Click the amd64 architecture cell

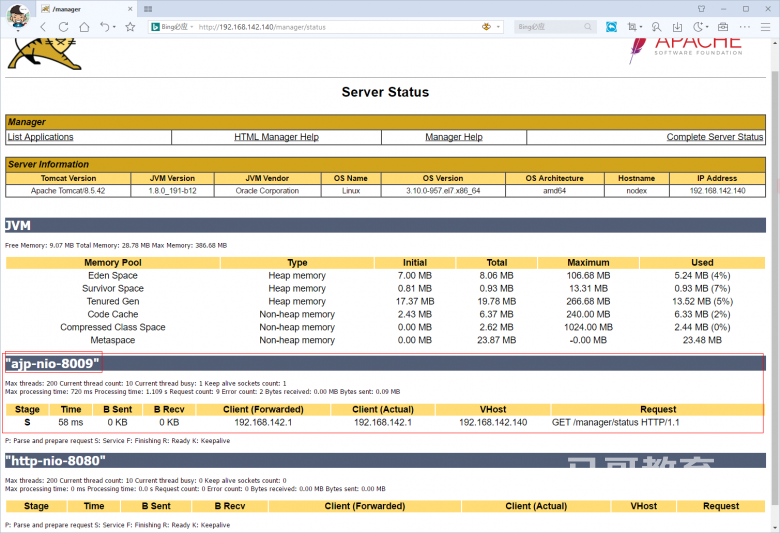555,191
